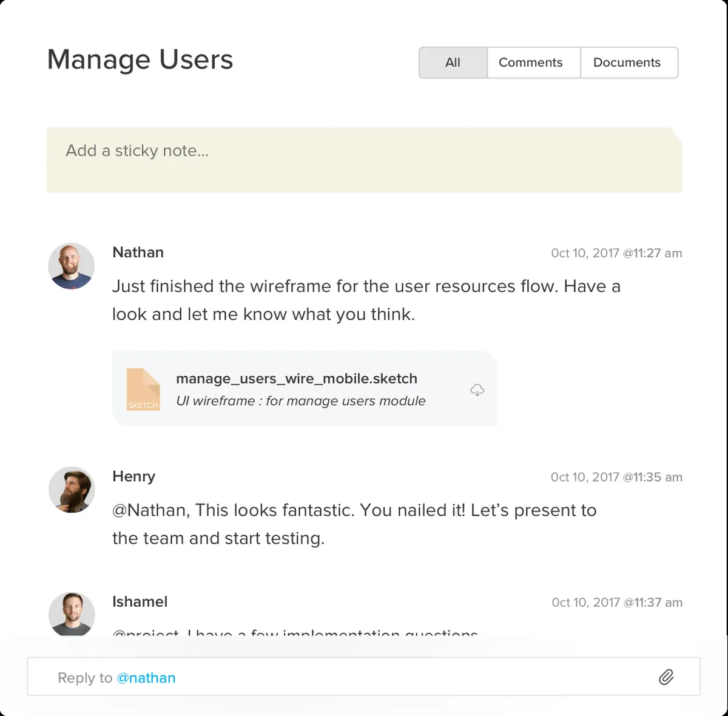Click Henry's profile avatar

pyautogui.click(x=72, y=490)
